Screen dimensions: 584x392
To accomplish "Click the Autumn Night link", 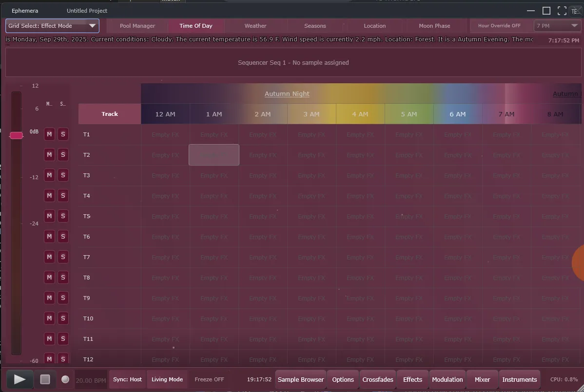I will 287,93.
